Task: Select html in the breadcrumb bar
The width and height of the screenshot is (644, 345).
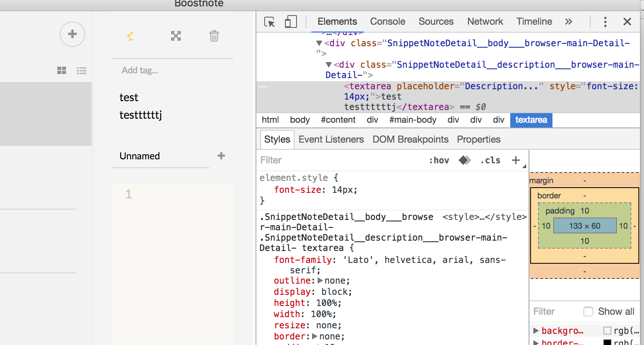Action: (270, 120)
